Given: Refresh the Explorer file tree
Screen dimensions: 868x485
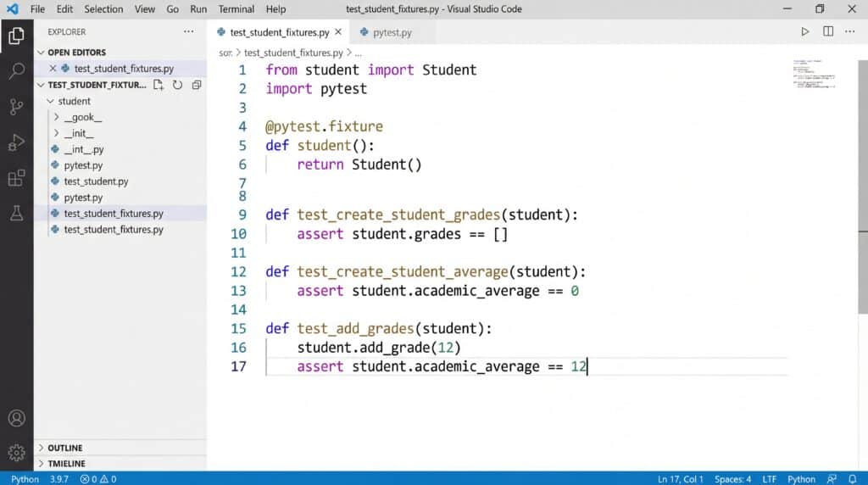Looking at the screenshot, I should point(177,85).
